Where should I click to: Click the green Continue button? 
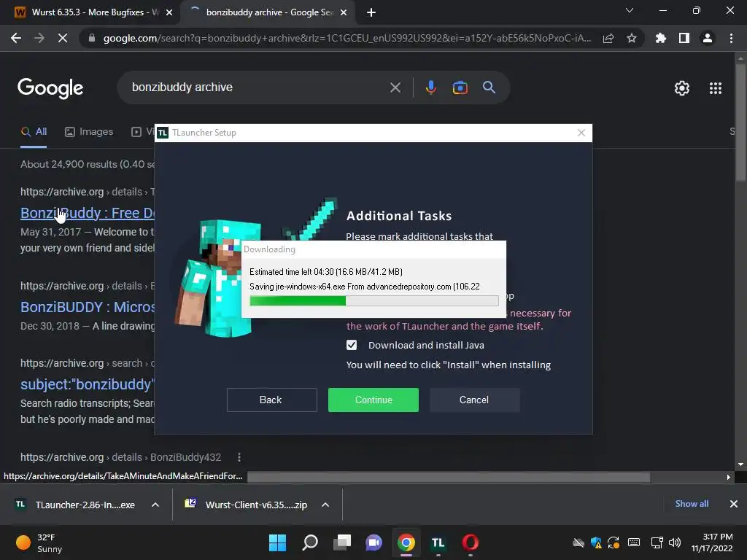pos(373,400)
